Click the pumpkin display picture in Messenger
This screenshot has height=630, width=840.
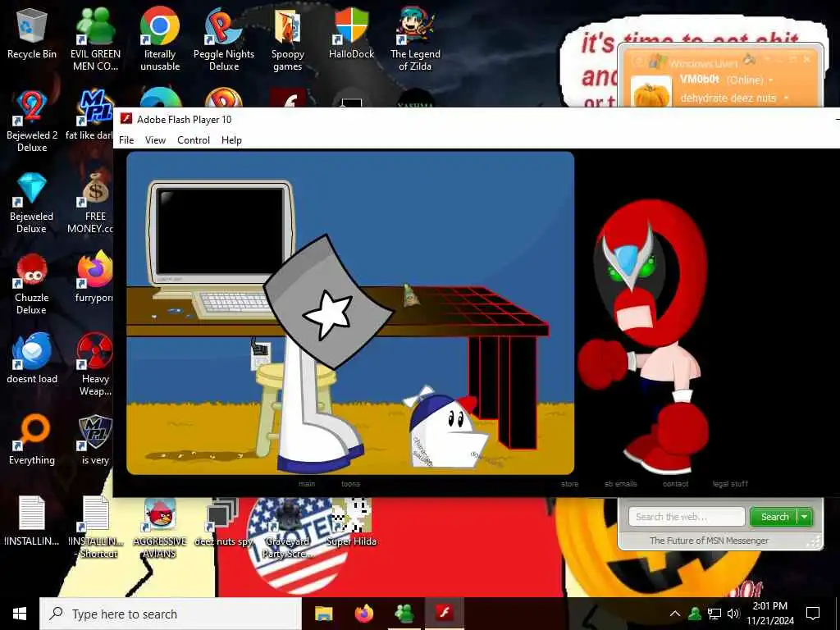click(651, 92)
